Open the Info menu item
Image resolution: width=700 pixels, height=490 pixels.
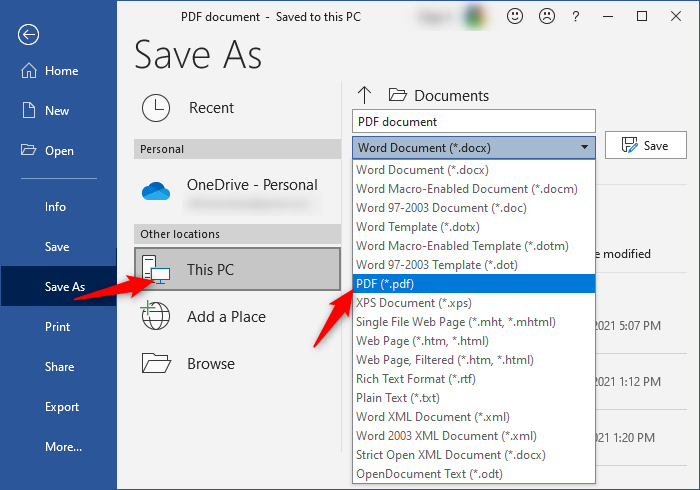pyautogui.click(x=55, y=207)
